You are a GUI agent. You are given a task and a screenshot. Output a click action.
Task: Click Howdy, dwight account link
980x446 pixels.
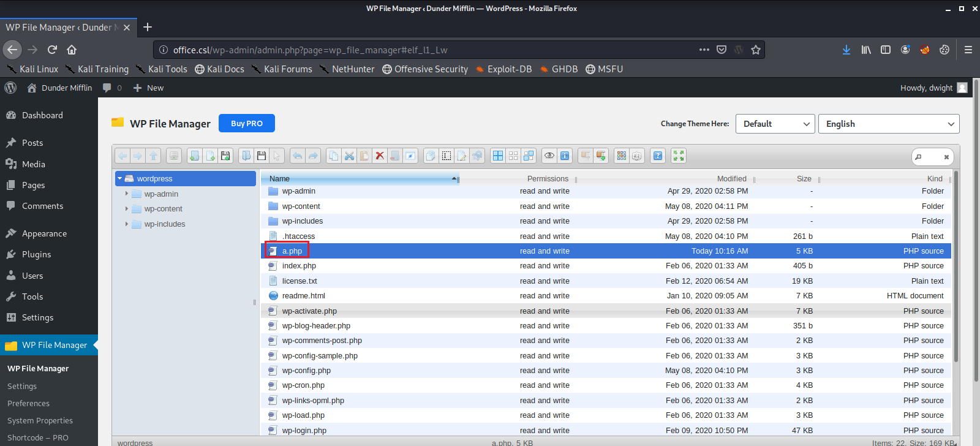[933, 88]
